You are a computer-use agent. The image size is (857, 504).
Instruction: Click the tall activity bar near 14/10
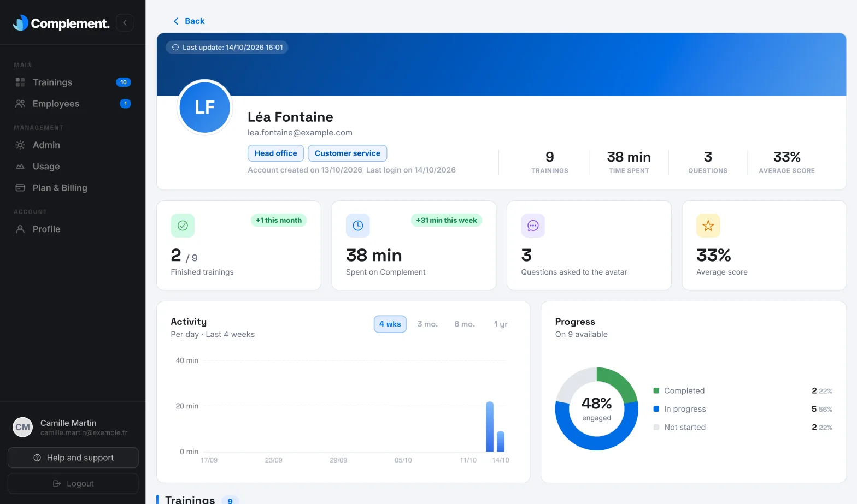tap(490, 426)
